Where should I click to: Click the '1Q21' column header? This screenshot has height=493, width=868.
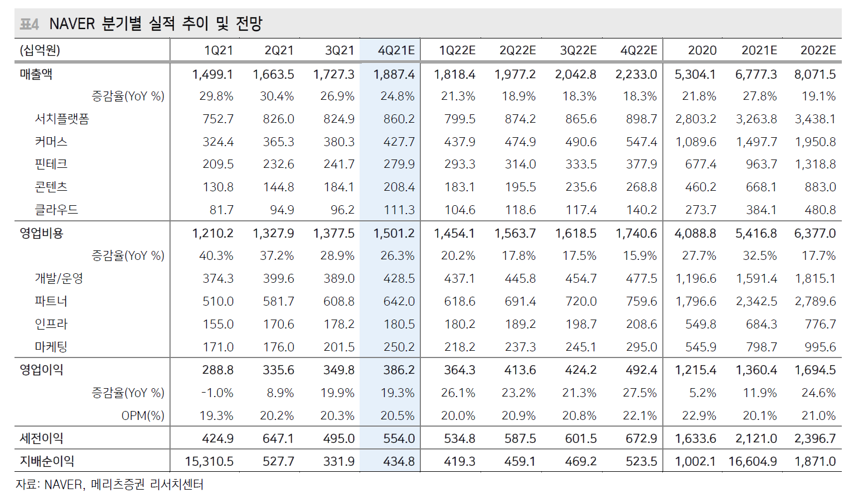pos(219,50)
